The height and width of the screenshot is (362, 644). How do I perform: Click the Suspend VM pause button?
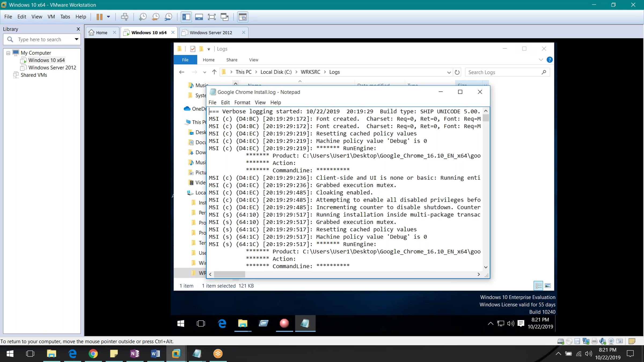tap(99, 17)
